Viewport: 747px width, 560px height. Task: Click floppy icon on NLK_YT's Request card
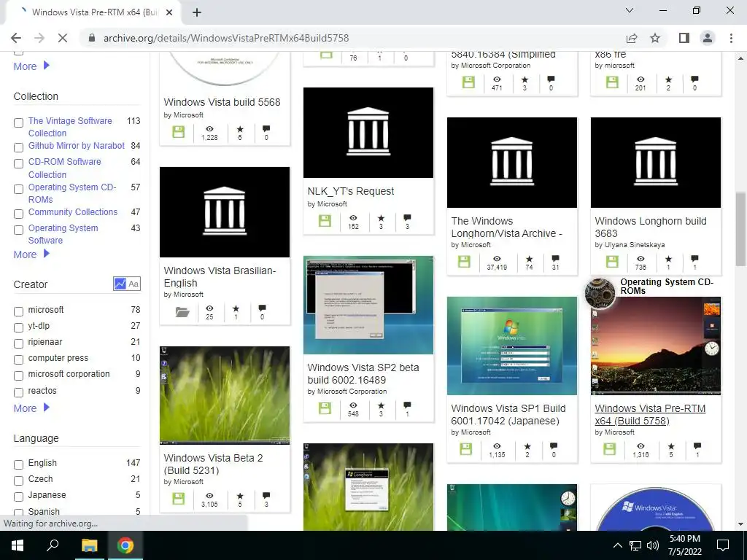(x=325, y=221)
